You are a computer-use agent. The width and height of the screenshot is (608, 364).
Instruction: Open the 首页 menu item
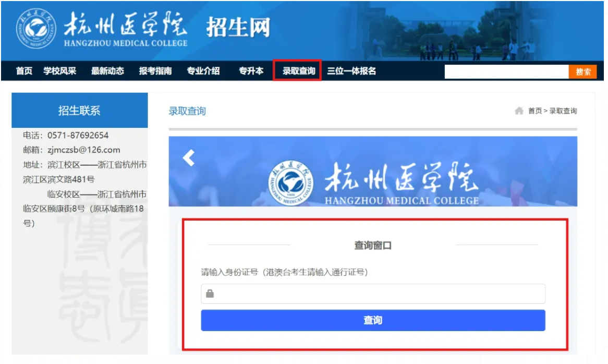24,71
